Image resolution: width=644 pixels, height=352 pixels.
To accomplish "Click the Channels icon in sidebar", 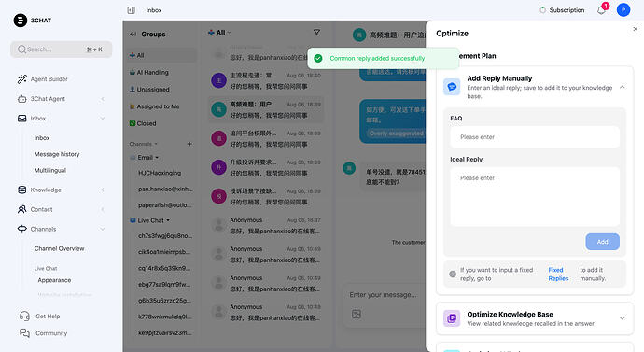I will point(22,229).
